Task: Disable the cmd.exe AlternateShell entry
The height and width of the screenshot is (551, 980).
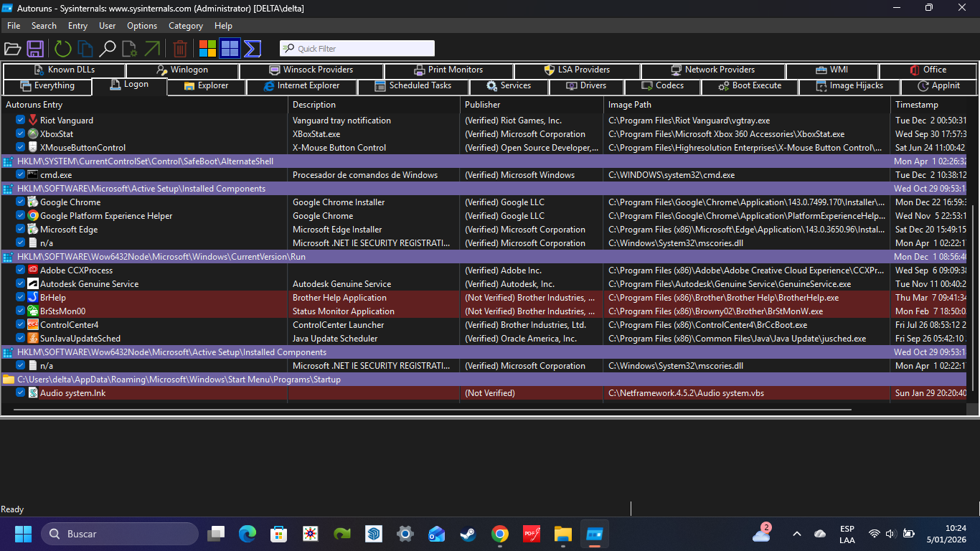Action: click(x=21, y=175)
